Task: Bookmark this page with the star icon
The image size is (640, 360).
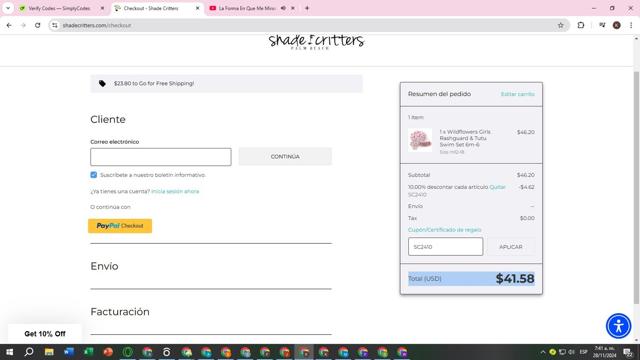Action: click(x=560, y=25)
